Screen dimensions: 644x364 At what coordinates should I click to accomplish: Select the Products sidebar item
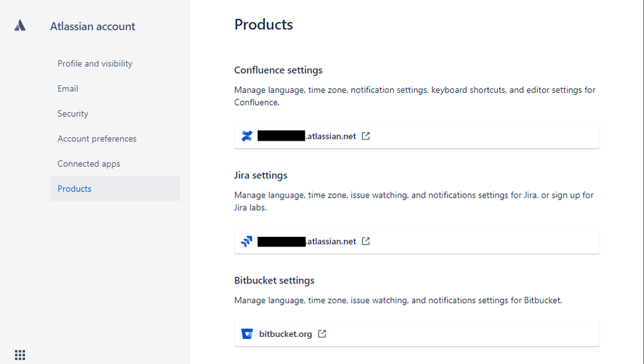point(75,189)
